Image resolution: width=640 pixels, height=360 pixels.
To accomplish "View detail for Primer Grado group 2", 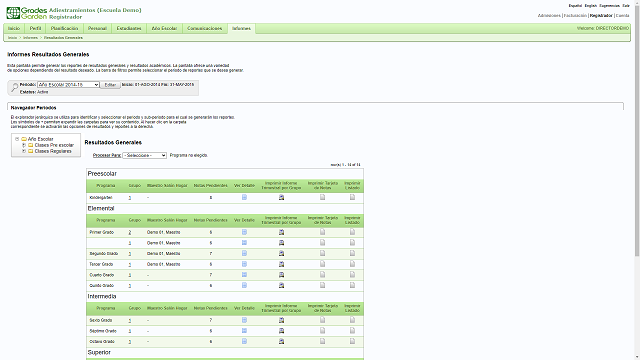I will 244,232.
